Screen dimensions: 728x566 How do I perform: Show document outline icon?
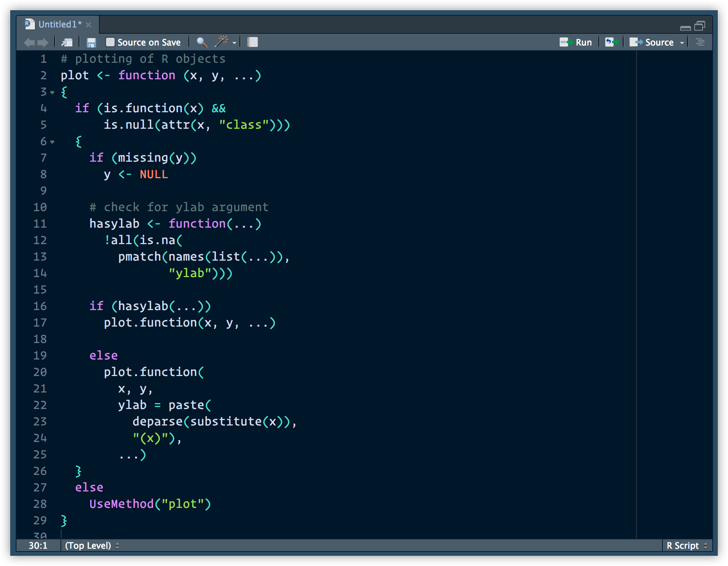point(700,42)
